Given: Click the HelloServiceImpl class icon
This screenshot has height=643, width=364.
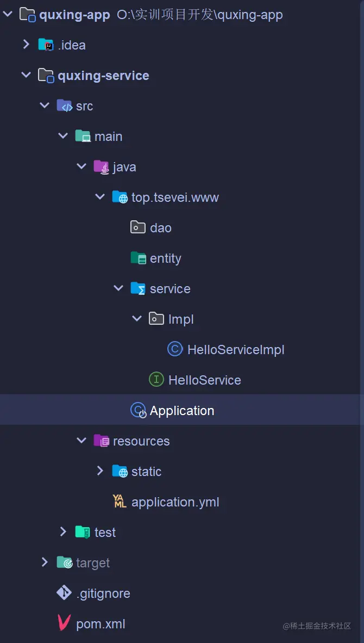Looking at the screenshot, I should [174, 349].
